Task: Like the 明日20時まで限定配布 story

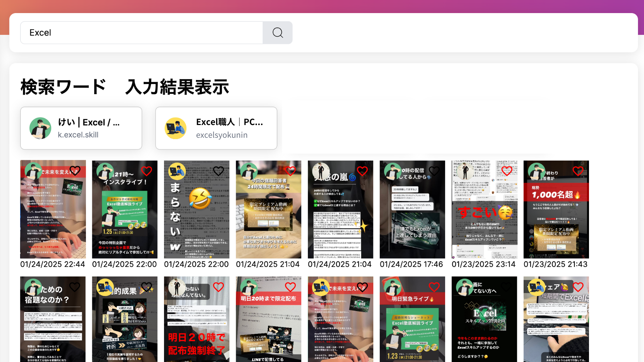Action: (290, 287)
